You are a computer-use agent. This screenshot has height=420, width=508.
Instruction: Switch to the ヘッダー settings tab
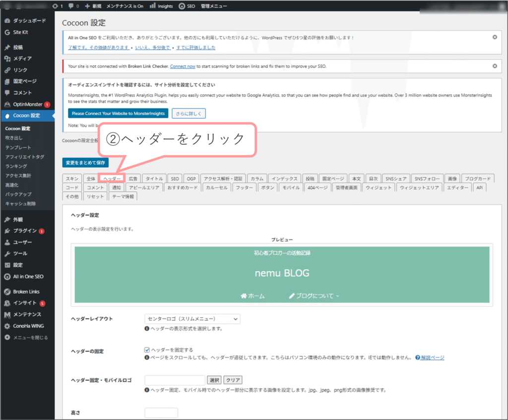pos(112,179)
